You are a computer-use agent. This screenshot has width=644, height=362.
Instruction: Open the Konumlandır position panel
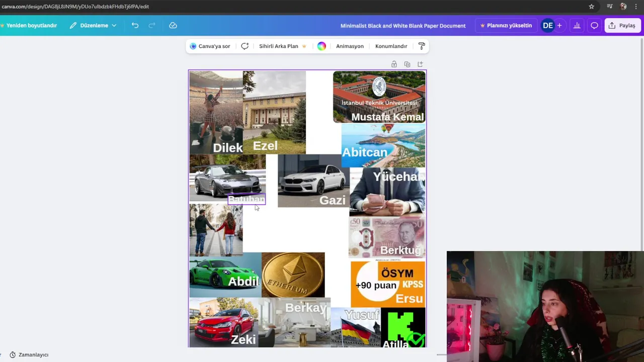391,46
